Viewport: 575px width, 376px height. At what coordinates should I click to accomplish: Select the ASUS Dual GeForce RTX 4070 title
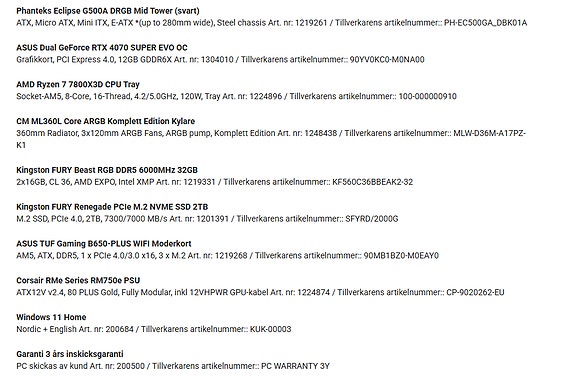coord(102,48)
